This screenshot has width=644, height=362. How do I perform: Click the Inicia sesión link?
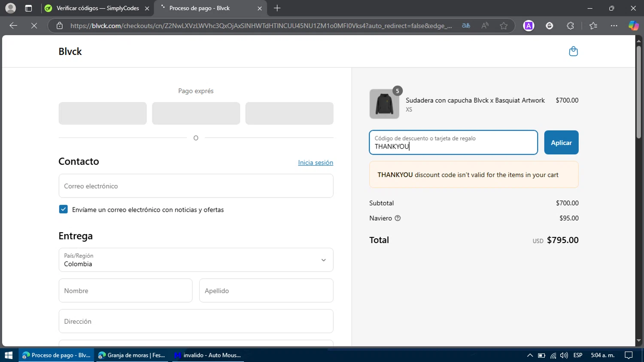316,162
